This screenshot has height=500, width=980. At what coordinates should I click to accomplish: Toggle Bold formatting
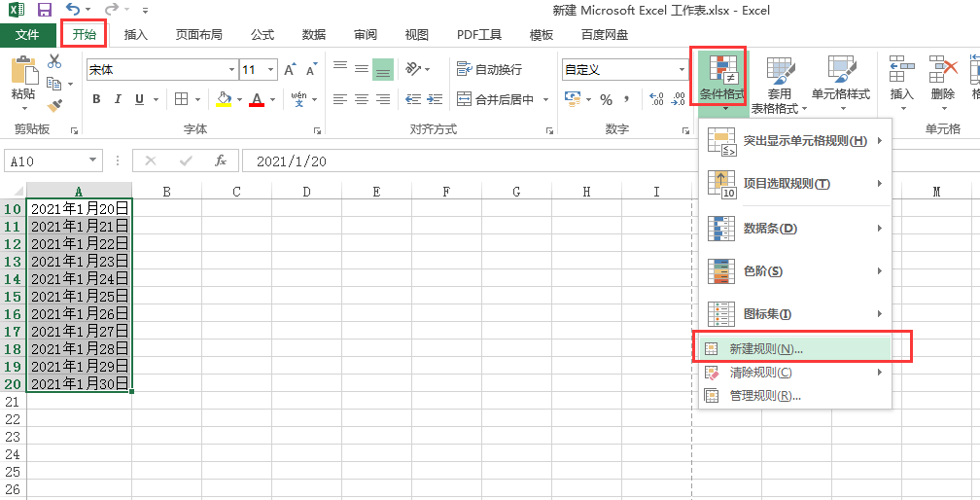pos(96,99)
